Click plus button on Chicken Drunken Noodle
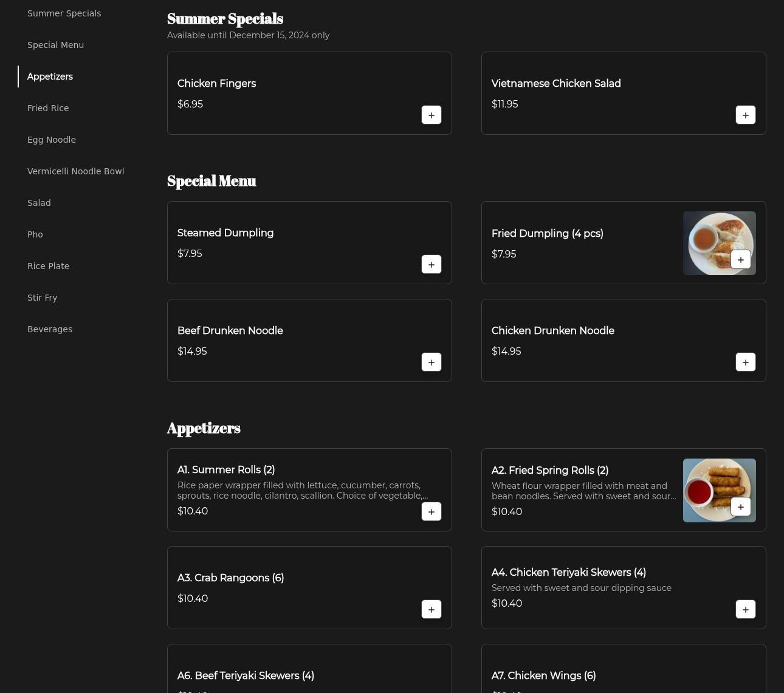This screenshot has width=784, height=693. (745, 362)
